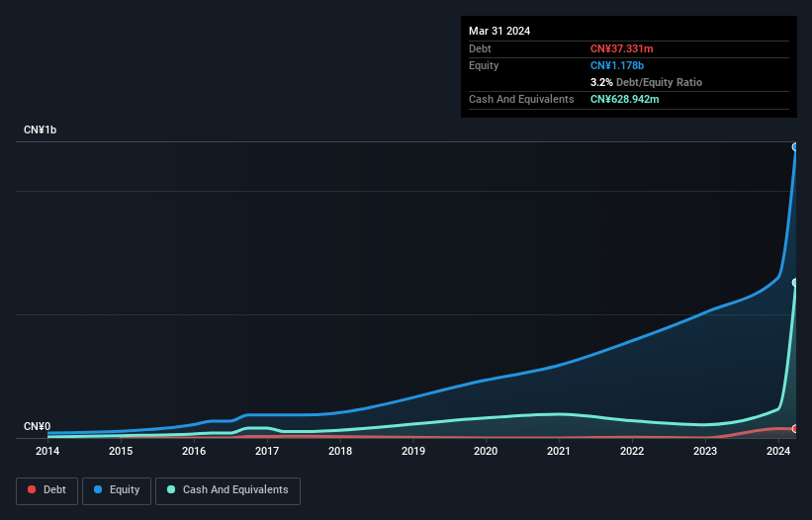Image resolution: width=812 pixels, height=520 pixels.
Task: Click the teal Cash legend dot
Action: point(171,489)
